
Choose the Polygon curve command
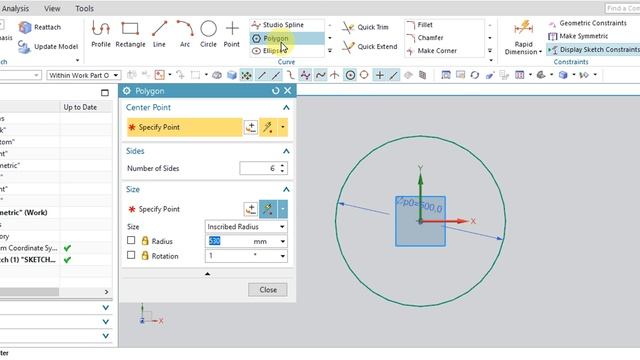(287, 38)
